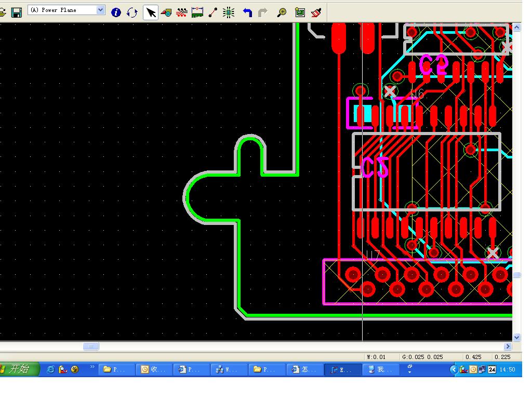Click the Redraw brush icon
This screenshot has height=399, width=532.
click(316, 12)
